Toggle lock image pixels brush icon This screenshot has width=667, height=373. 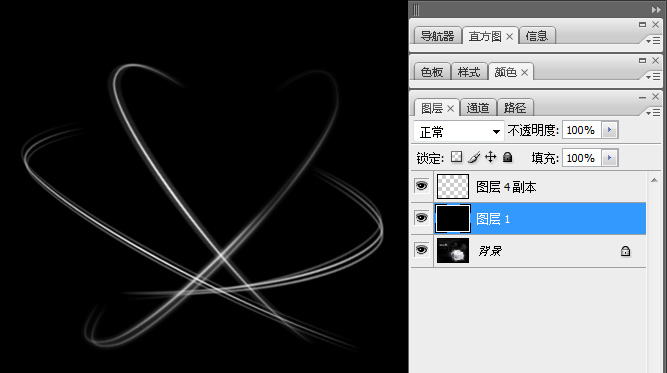pyautogui.click(x=474, y=157)
